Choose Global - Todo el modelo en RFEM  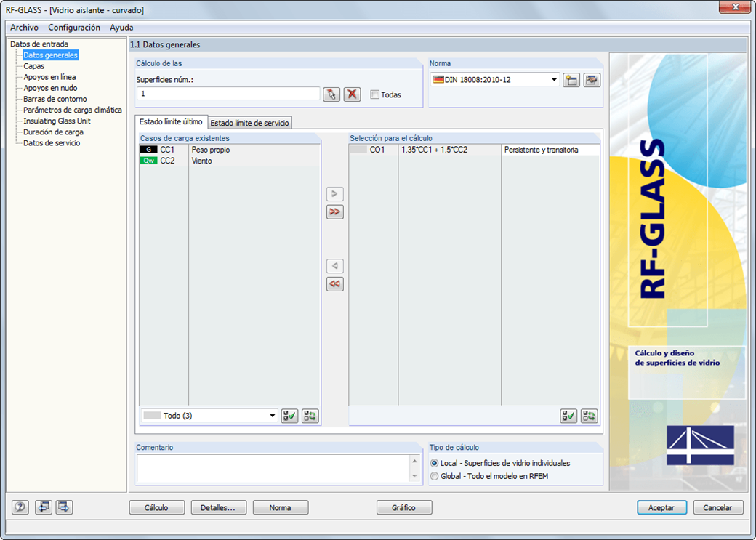(x=434, y=476)
